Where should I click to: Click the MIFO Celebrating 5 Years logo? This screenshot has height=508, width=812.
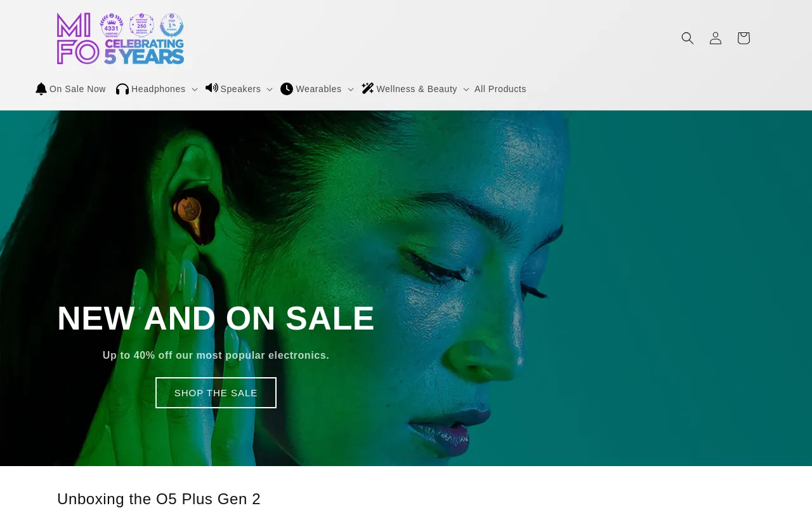121,39
